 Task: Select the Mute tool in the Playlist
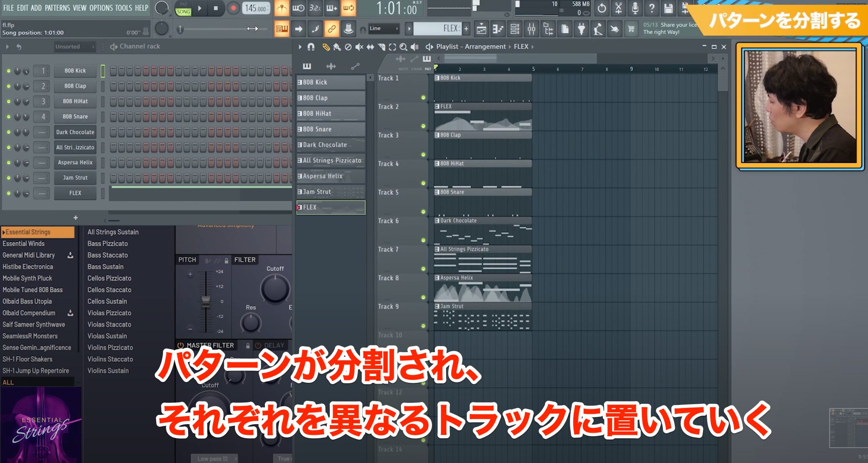point(359,47)
